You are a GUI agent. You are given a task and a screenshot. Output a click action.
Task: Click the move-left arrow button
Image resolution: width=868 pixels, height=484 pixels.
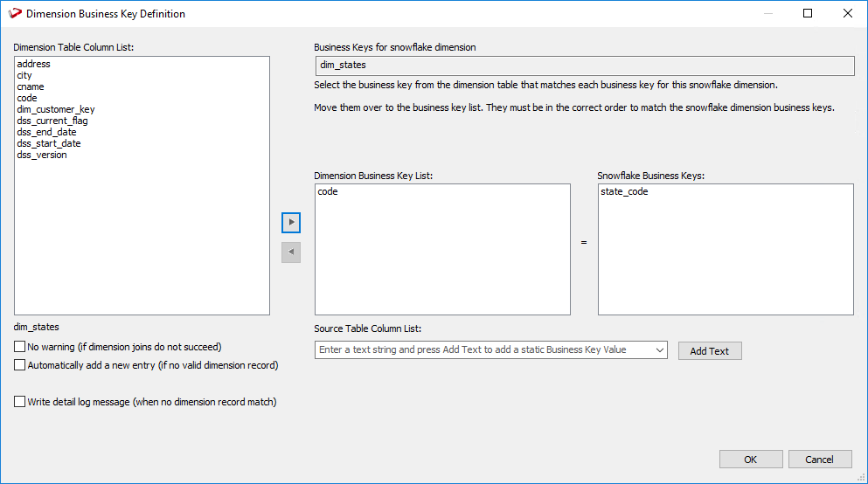point(291,252)
